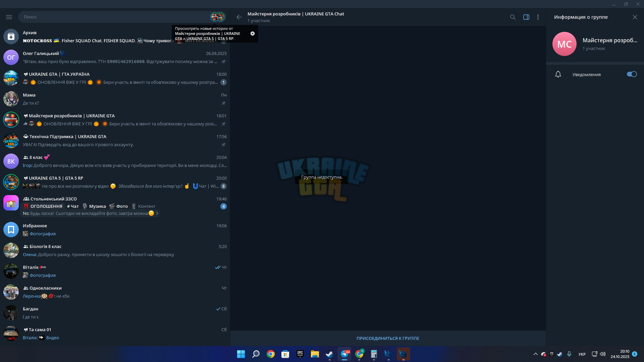Open Стольненський ЗЗСО forum group
This screenshot has height=362, width=644.
115,206
